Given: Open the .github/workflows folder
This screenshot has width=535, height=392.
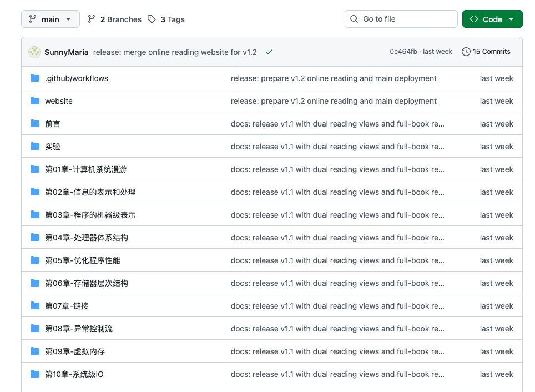Looking at the screenshot, I should (77, 78).
